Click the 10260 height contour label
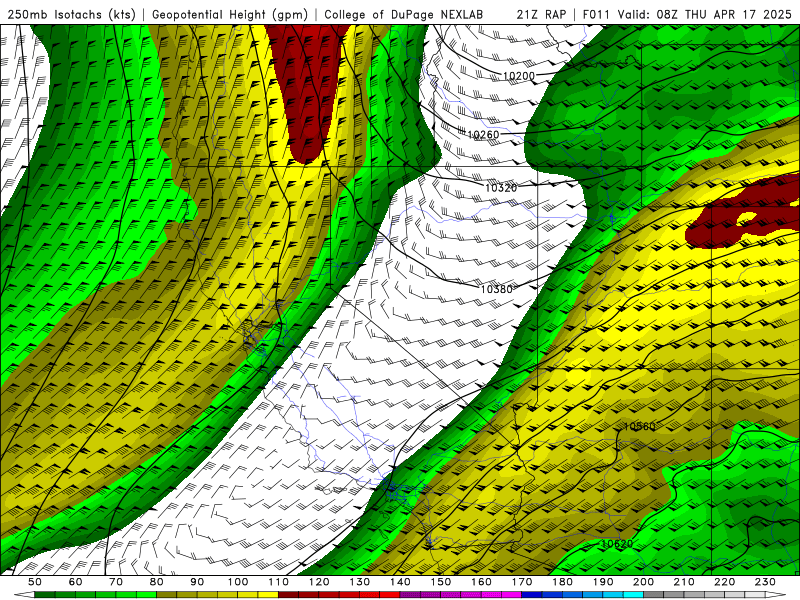This screenshot has width=800, height=600. (483, 135)
